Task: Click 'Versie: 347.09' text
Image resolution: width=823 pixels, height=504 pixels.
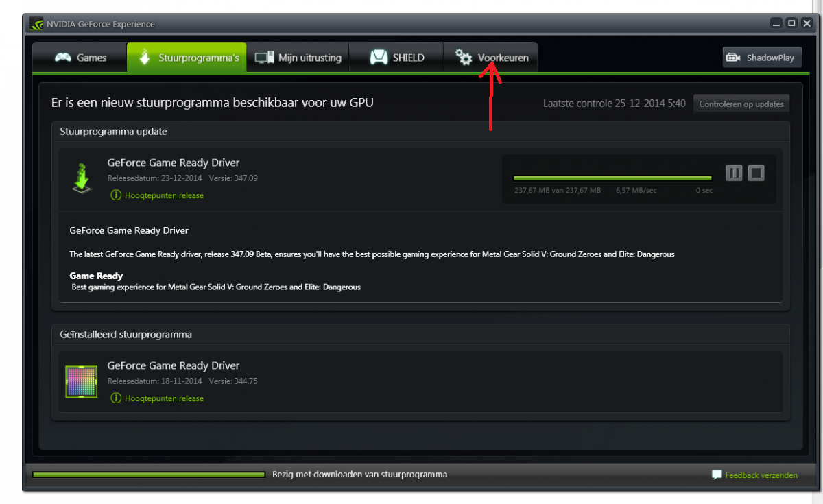Action: (x=233, y=178)
